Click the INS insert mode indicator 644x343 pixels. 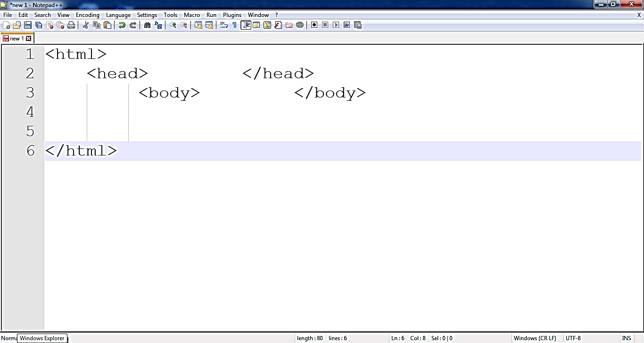[x=627, y=338]
